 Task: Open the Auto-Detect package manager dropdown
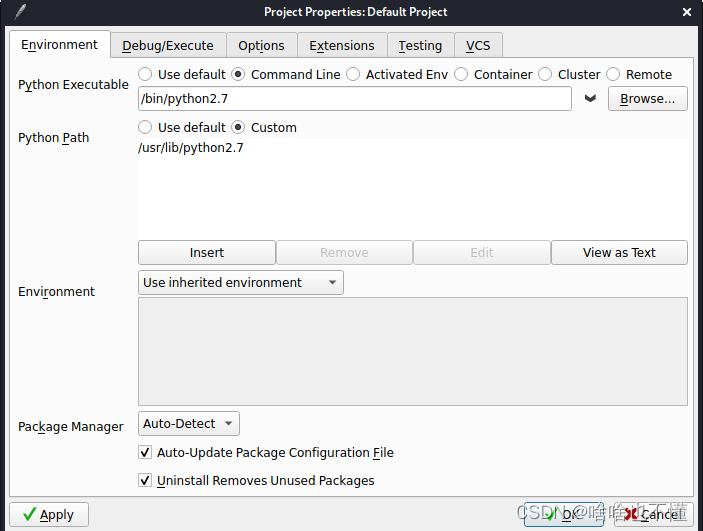(189, 423)
